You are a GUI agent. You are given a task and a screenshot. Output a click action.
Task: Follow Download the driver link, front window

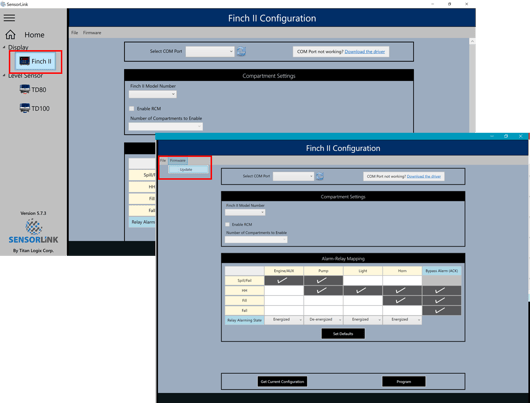[x=424, y=176]
